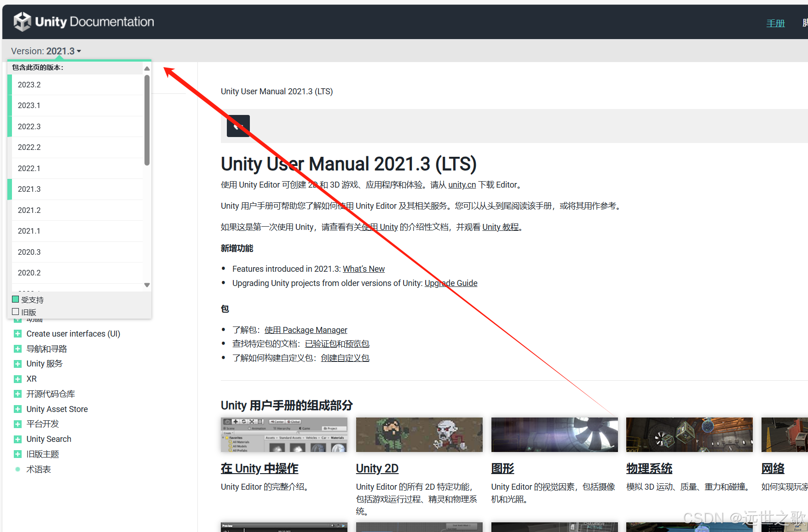
Task: Open the Unity 教程 tutorials link
Action: click(500, 227)
